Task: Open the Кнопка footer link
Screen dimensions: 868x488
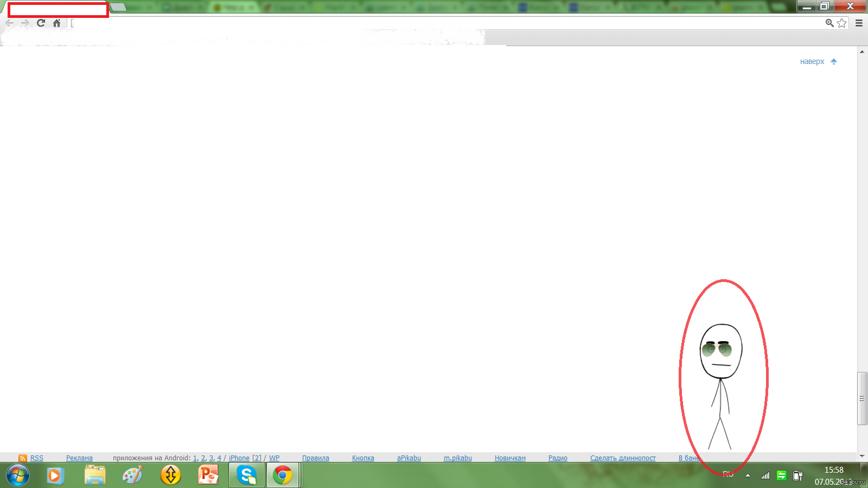Action: pos(363,458)
